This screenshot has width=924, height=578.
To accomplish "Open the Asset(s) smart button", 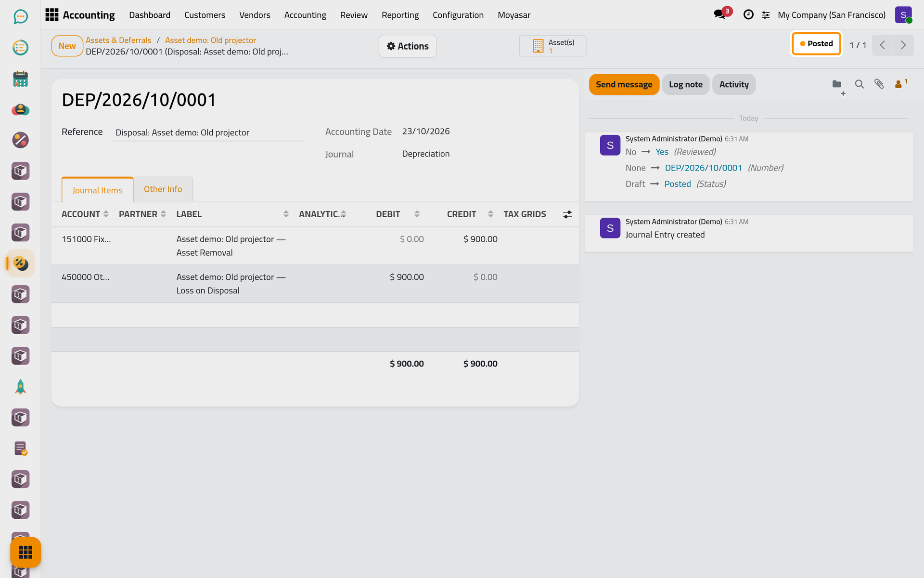I will tap(552, 46).
